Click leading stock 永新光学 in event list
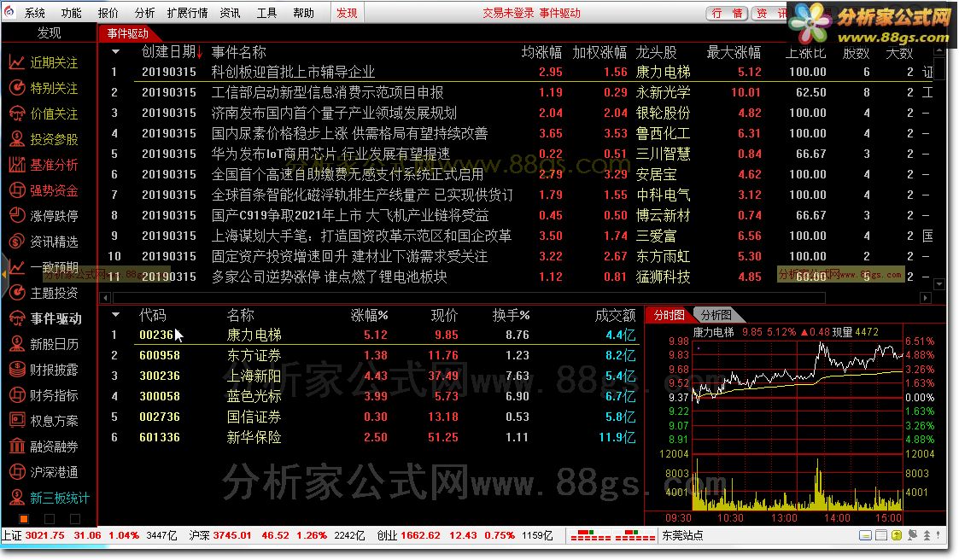 [663, 92]
